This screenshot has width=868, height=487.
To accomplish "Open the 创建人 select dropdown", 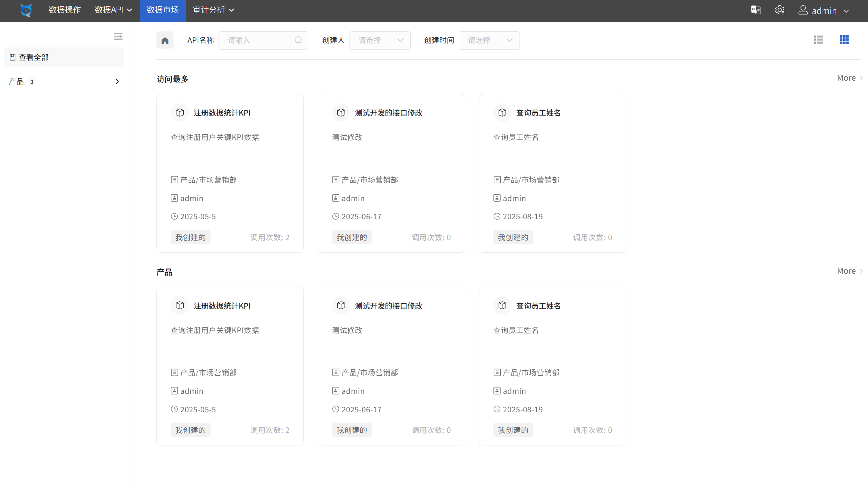I will [380, 40].
